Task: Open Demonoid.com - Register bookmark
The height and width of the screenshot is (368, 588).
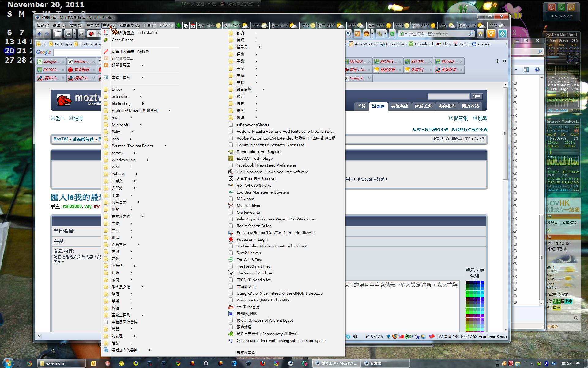Action: click(259, 151)
